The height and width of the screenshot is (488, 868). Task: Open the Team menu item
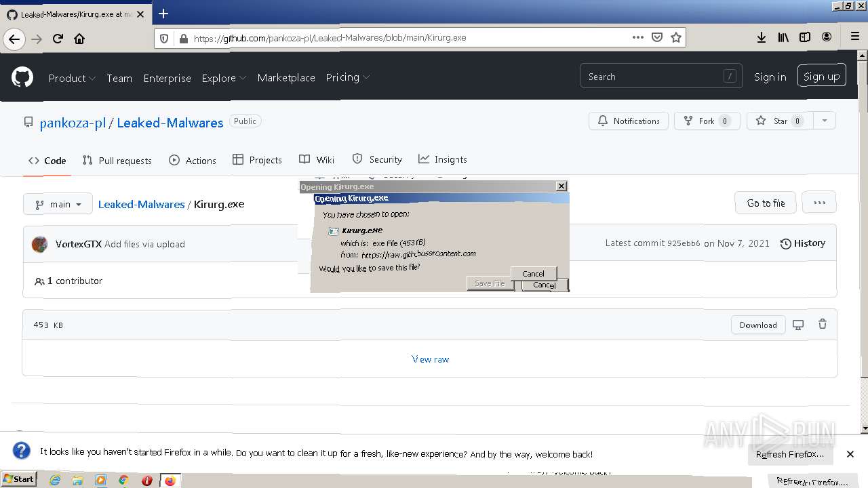point(119,78)
